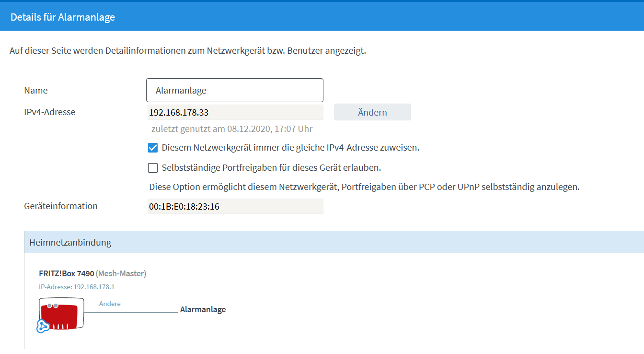Viewport: 644px width, 354px height.
Task: Click the Mesh-Master label
Action: (x=121, y=273)
